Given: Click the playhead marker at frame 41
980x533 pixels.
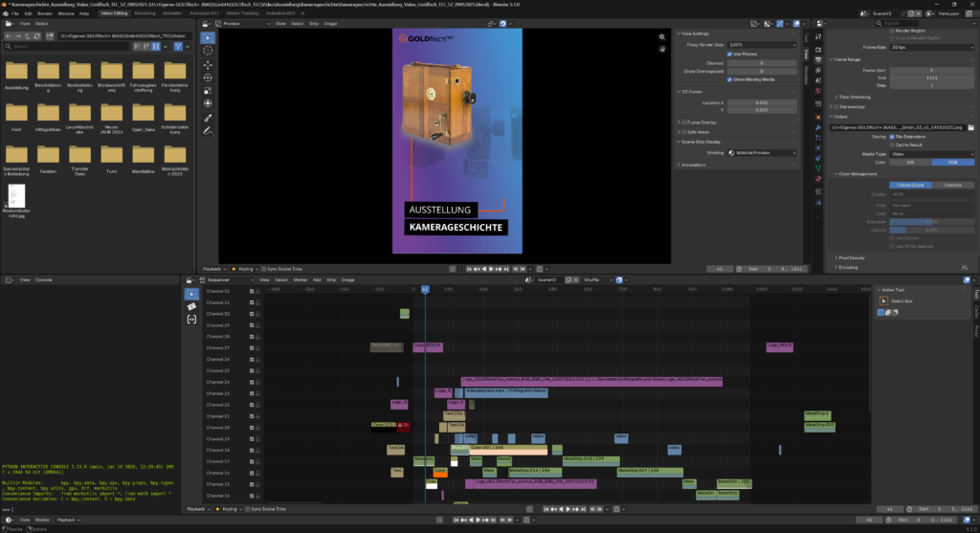Looking at the screenshot, I should click(x=425, y=289).
